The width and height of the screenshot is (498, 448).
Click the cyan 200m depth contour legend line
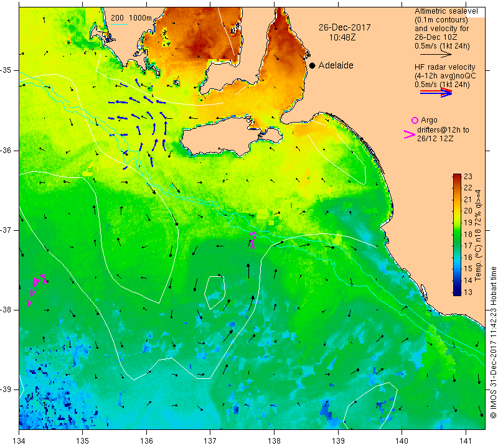click(x=119, y=24)
